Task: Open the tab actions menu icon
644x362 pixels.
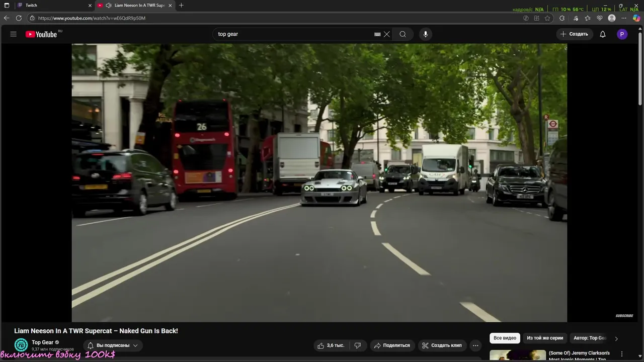Action: (7, 5)
